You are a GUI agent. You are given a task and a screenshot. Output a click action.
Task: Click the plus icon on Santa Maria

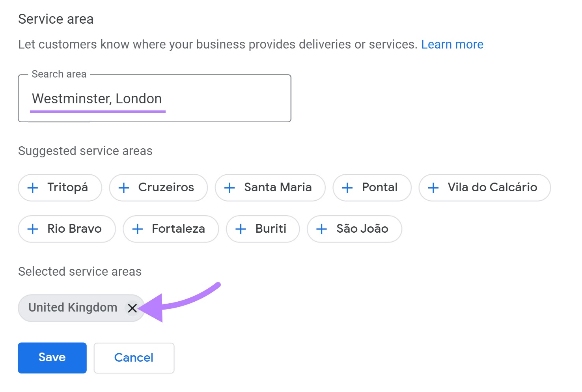pos(229,188)
